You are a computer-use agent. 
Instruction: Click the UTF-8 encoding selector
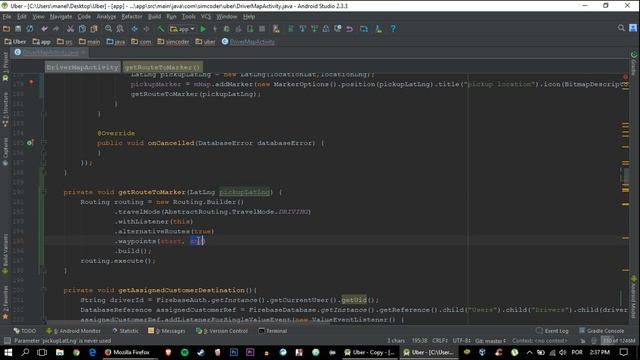tap(462, 341)
